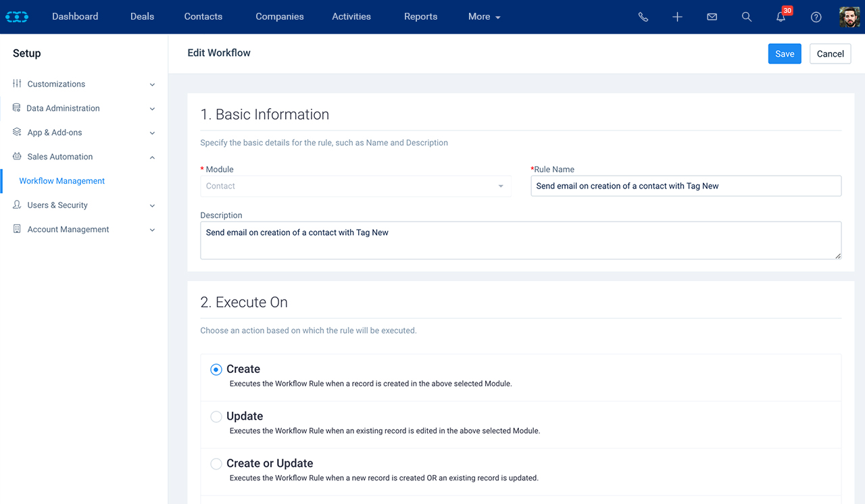Image resolution: width=865 pixels, height=504 pixels.
Task: Open notifications bell with 30 badge
Action: click(783, 15)
